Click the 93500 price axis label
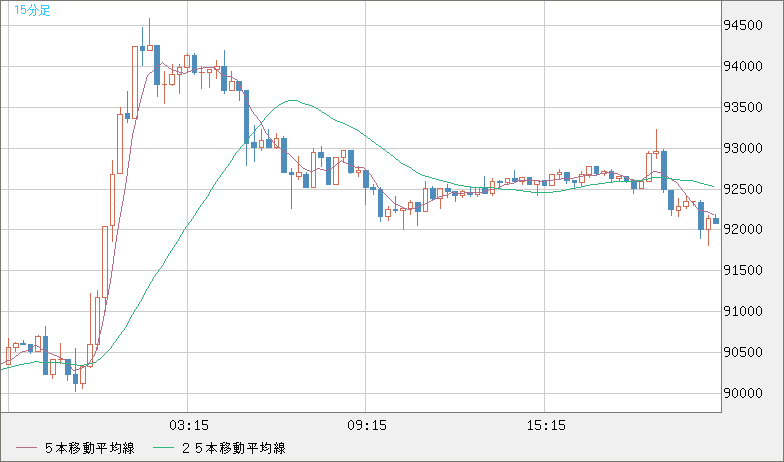The height and width of the screenshot is (462, 784). [743, 108]
